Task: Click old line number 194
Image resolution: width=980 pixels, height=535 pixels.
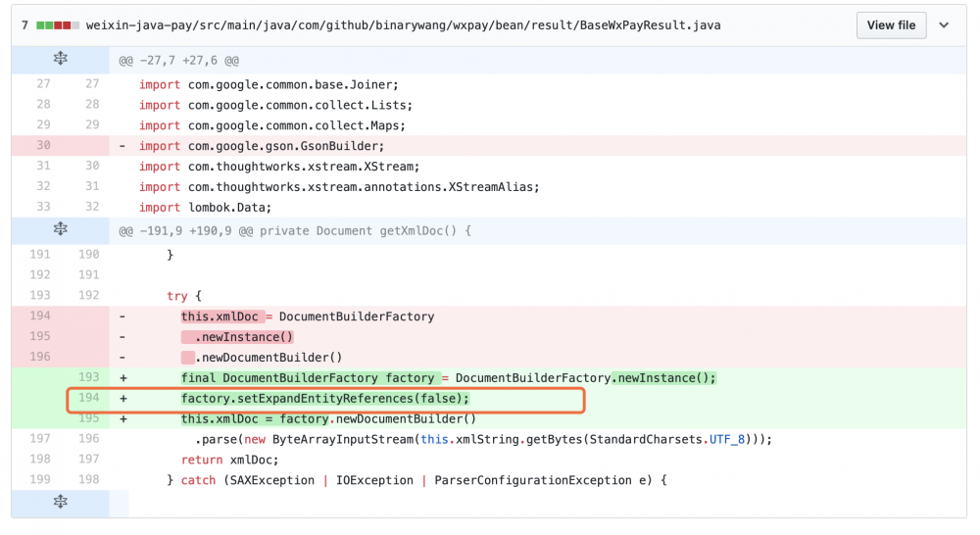Action: pos(40,316)
